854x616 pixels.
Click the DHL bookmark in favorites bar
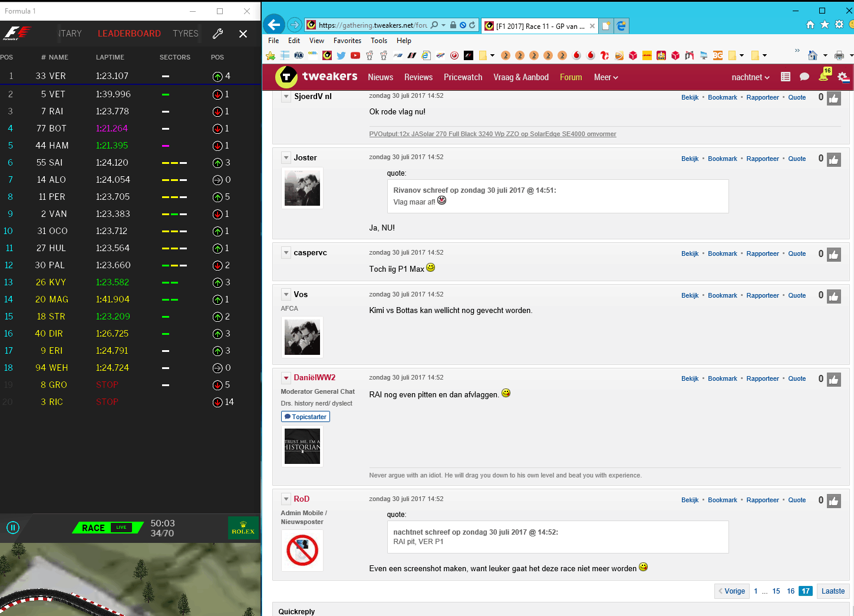click(647, 55)
